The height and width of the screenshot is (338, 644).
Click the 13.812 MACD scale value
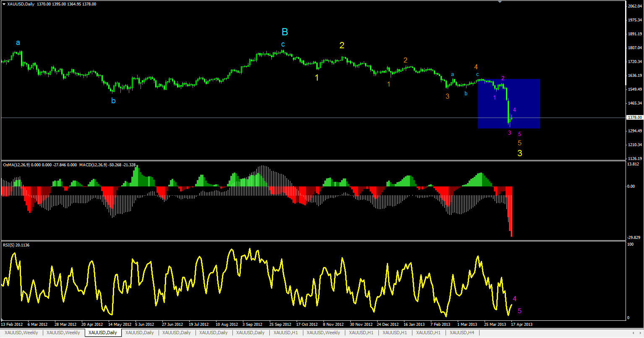tap(634, 164)
